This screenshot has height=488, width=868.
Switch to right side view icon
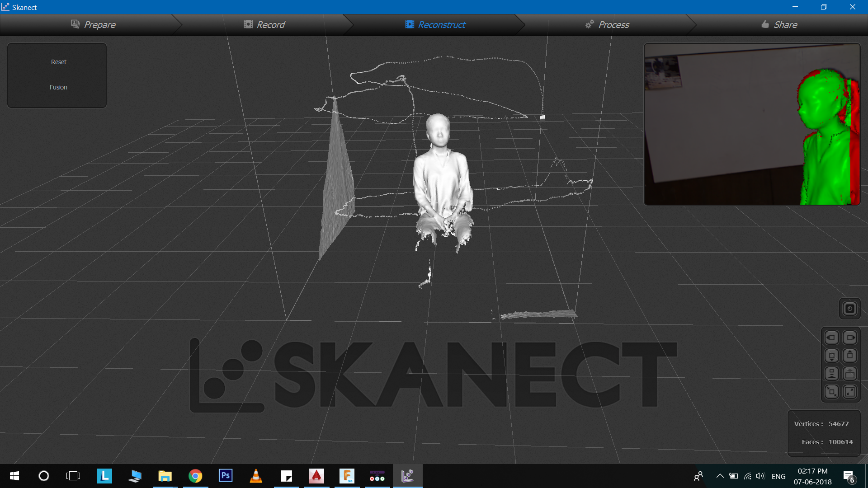pyautogui.click(x=850, y=338)
